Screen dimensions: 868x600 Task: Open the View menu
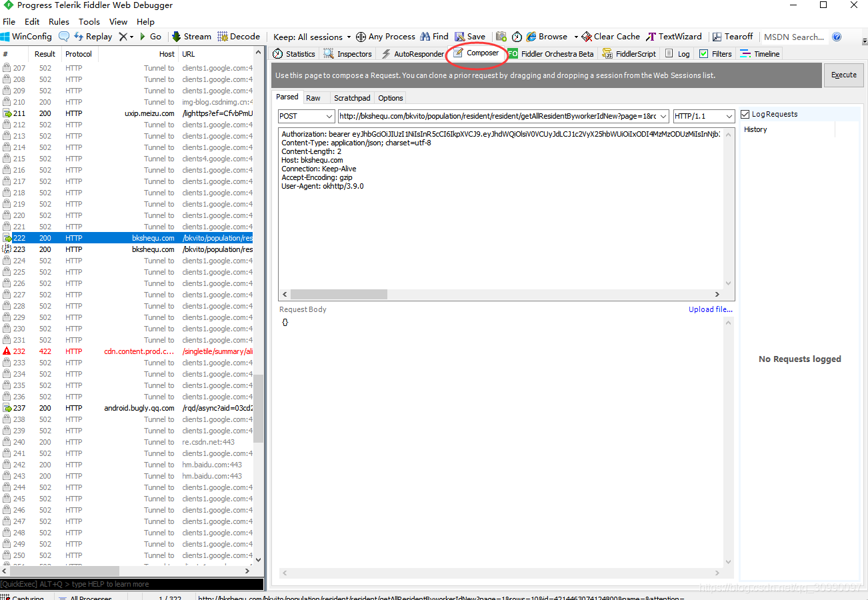coord(118,21)
